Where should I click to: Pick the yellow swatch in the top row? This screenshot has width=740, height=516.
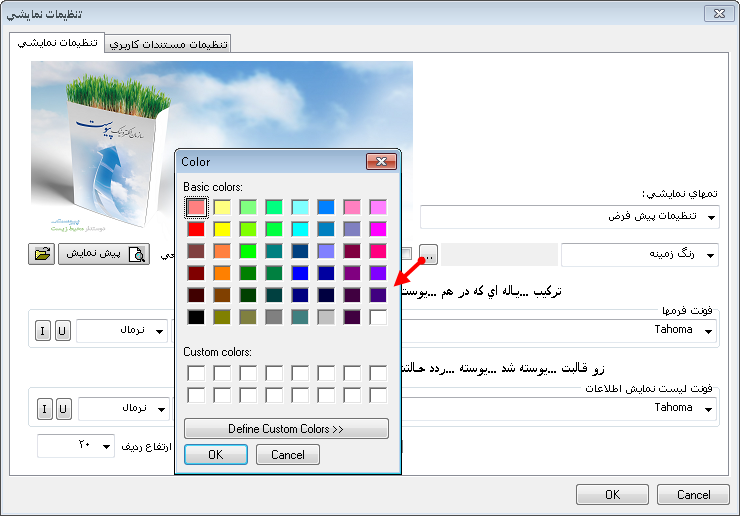tap(223, 207)
